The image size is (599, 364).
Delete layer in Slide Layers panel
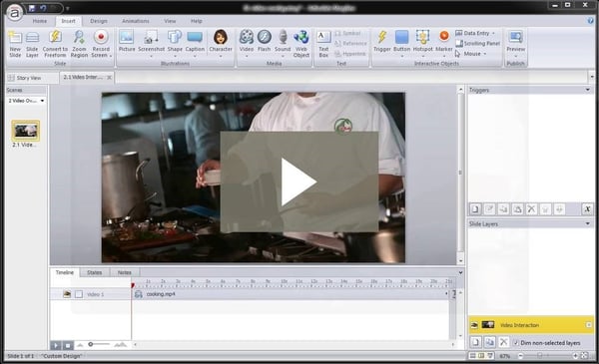503,342
